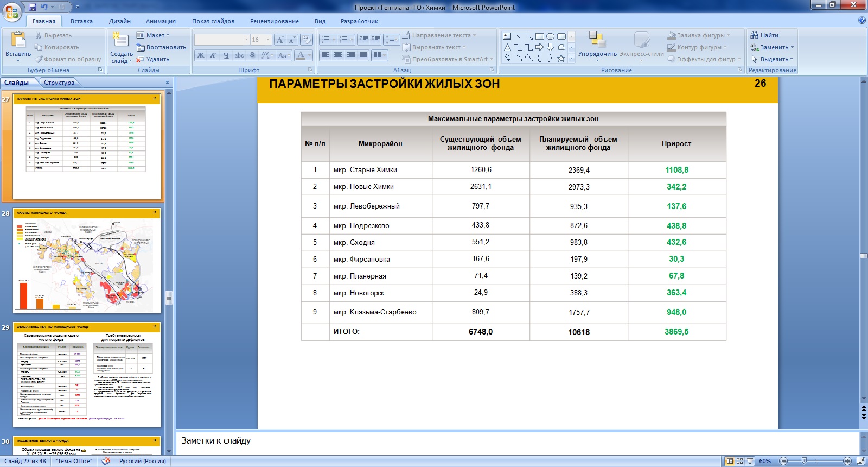The width and height of the screenshot is (868, 467).
Task: Select the Oval shape
Action: (550, 36)
